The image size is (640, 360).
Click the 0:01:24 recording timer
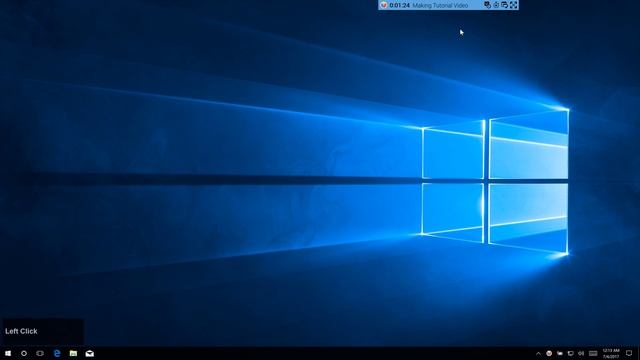tap(400, 5)
